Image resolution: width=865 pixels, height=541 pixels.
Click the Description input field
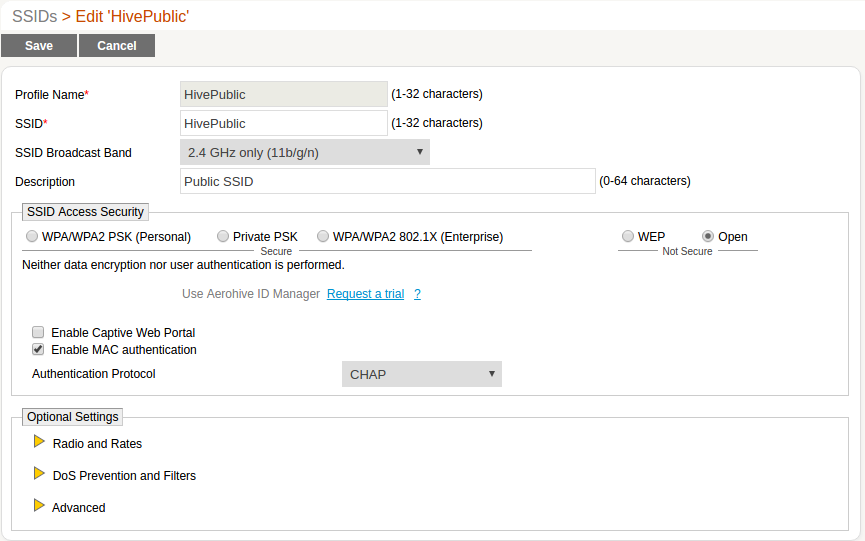click(x=387, y=181)
